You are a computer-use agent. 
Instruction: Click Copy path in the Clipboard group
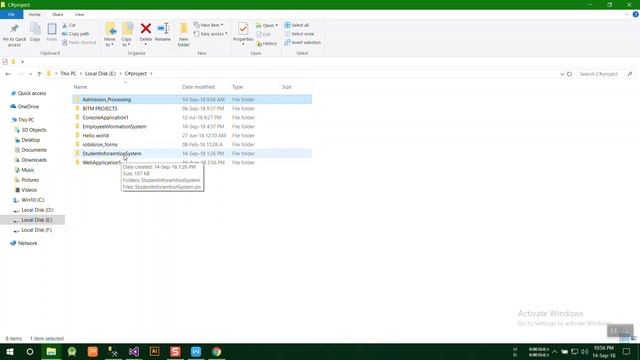pos(76,34)
